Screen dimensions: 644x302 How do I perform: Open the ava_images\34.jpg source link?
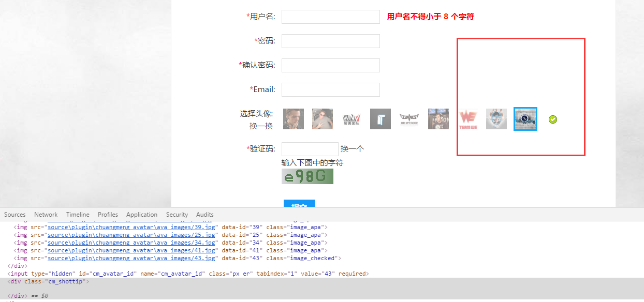click(131, 243)
